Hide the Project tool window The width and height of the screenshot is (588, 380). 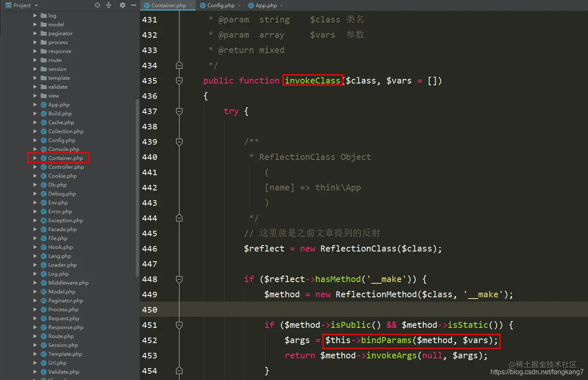(x=134, y=5)
